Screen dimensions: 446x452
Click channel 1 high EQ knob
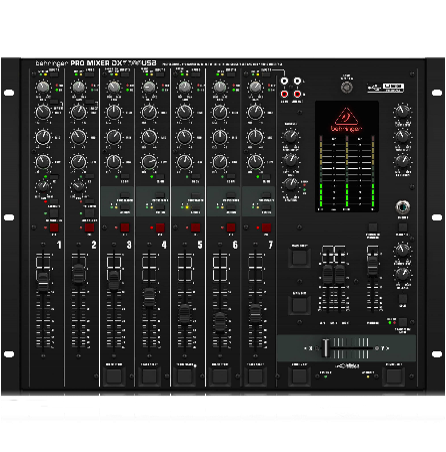coord(43,112)
